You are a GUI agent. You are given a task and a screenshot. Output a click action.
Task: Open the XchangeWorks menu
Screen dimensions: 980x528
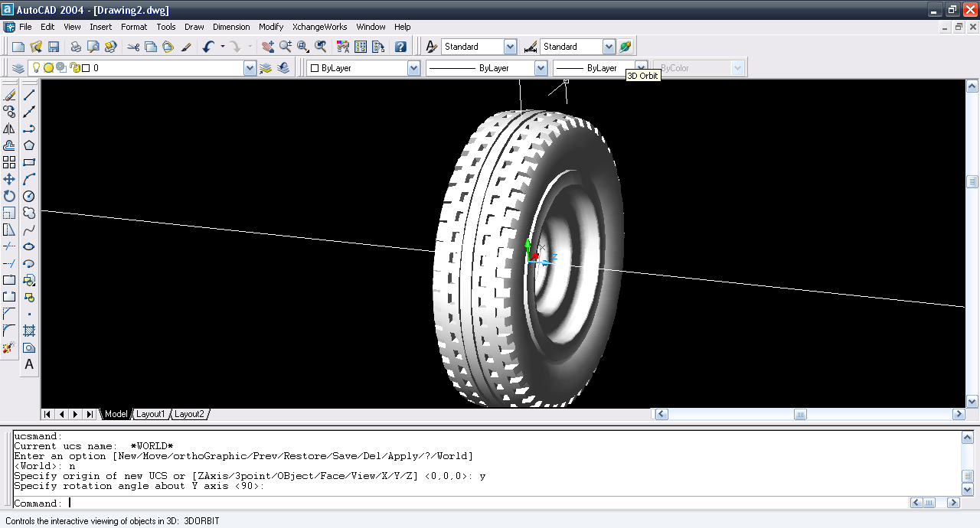pyautogui.click(x=320, y=27)
